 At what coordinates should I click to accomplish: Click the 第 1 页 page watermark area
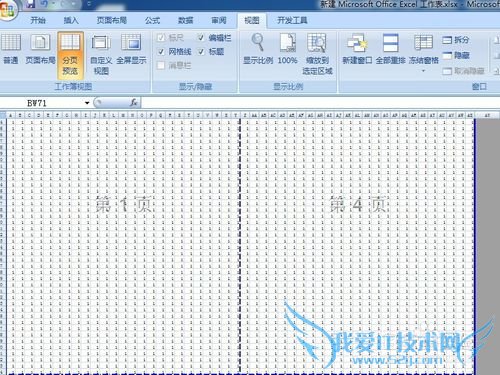(124, 205)
